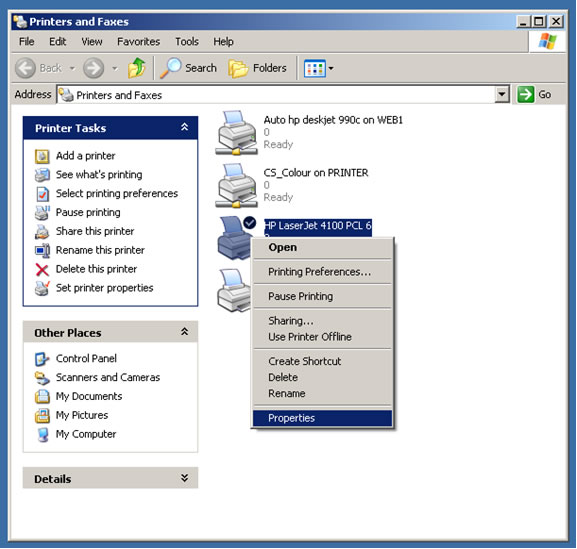Collapse the Printer Tasks panel

184,127
